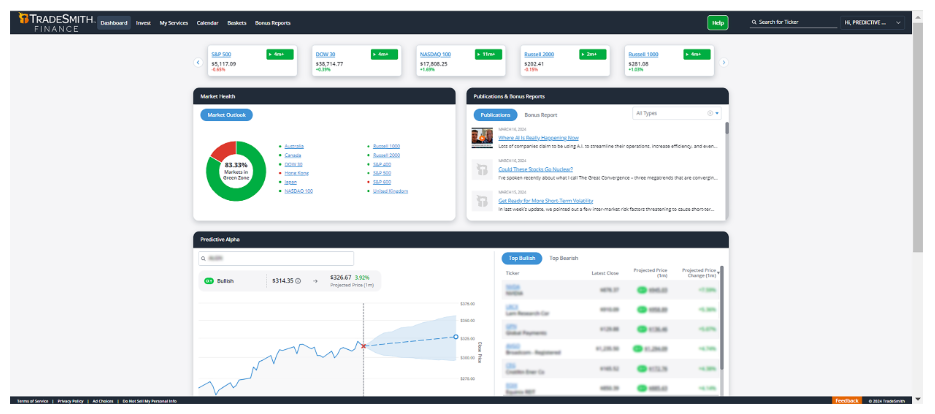The width and height of the screenshot is (935, 414).
Task: Open S&P 400 in the Market Health list
Action: pyautogui.click(x=382, y=164)
